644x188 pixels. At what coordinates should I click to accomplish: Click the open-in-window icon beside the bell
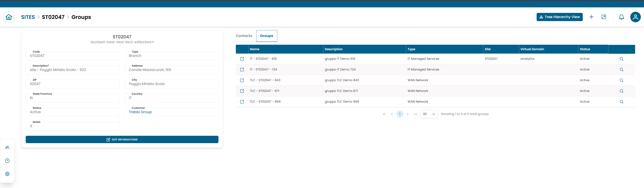(604, 17)
